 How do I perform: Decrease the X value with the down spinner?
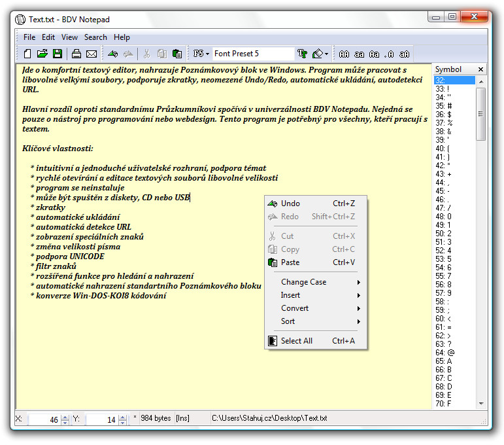(x=65, y=423)
